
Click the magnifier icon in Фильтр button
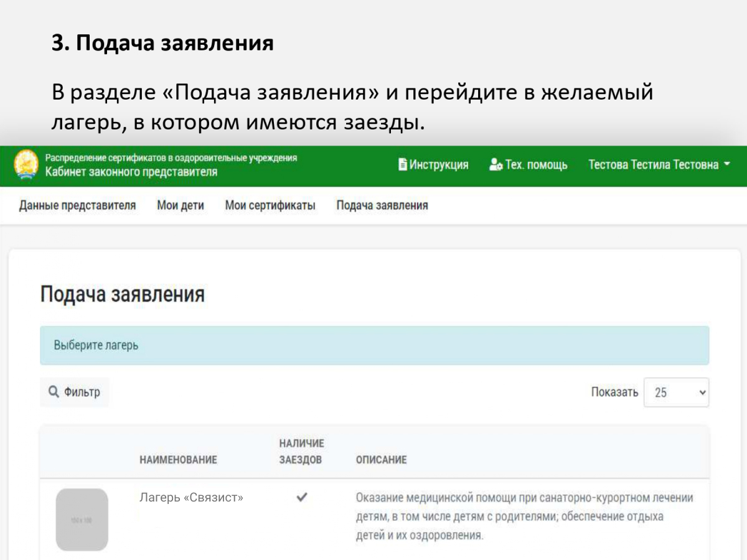click(x=54, y=392)
